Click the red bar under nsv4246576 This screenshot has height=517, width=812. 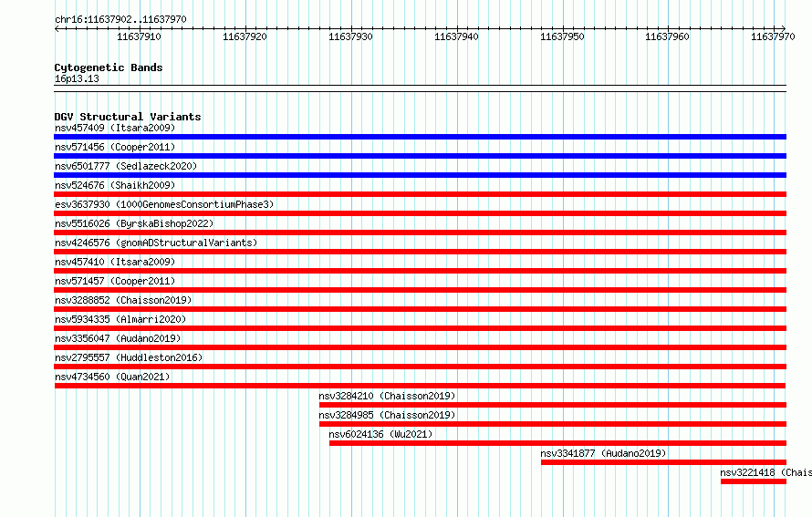tap(420, 252)
